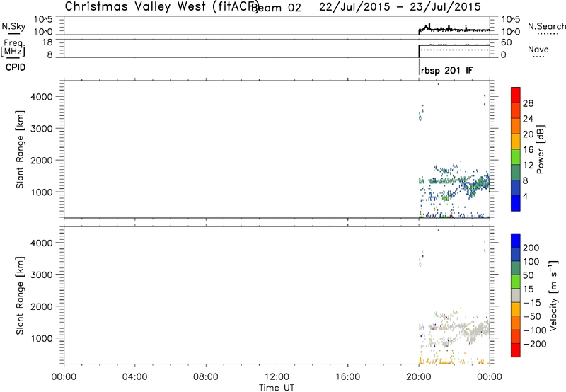
Task: Click the CPID label
Action: tap(16, 67)
